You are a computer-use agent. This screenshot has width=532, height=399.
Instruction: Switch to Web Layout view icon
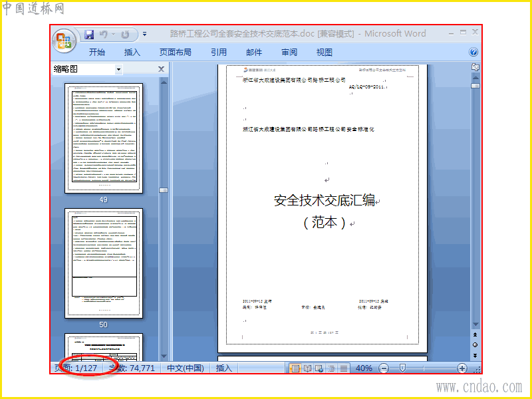tap(319, 368)
